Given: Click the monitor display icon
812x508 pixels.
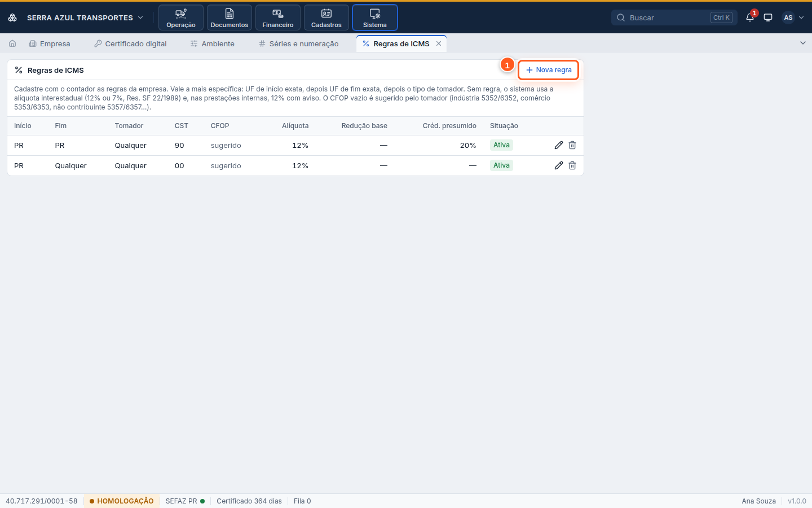Looking at the screenshot, I should pyautogui.click(x=768, y=17).
